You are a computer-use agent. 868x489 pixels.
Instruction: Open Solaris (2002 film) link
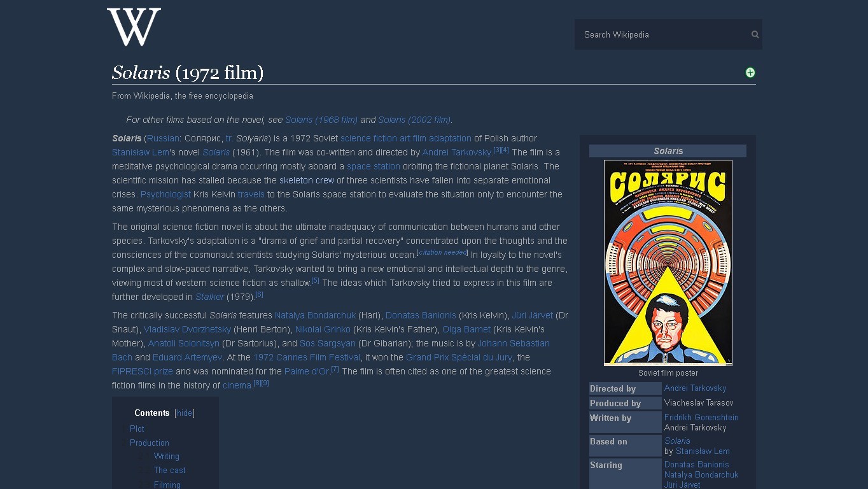tap(414, 120)
